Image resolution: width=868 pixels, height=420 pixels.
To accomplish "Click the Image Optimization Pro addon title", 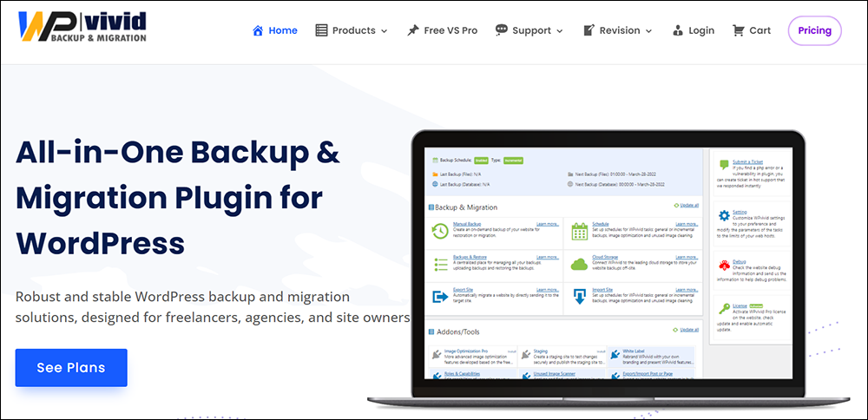I will point(466,351).
